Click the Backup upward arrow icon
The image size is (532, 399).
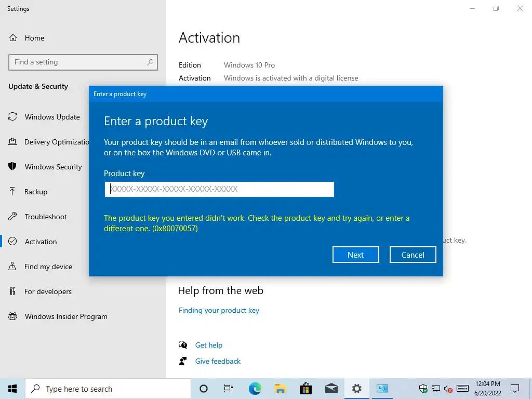[x=12, y=191]
